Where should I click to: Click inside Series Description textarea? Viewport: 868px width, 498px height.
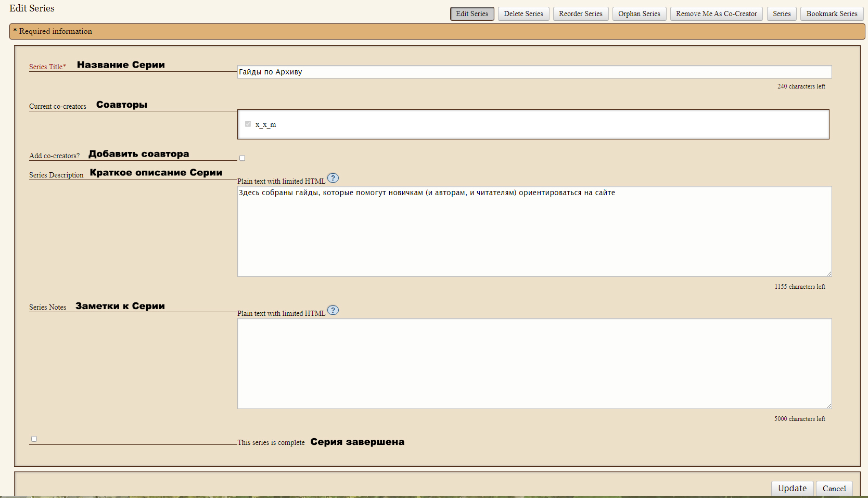point(534,231)
